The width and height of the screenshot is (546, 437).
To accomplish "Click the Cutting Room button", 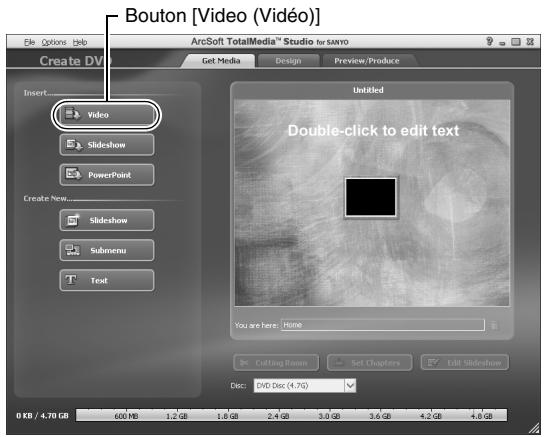I will point(276,363).
